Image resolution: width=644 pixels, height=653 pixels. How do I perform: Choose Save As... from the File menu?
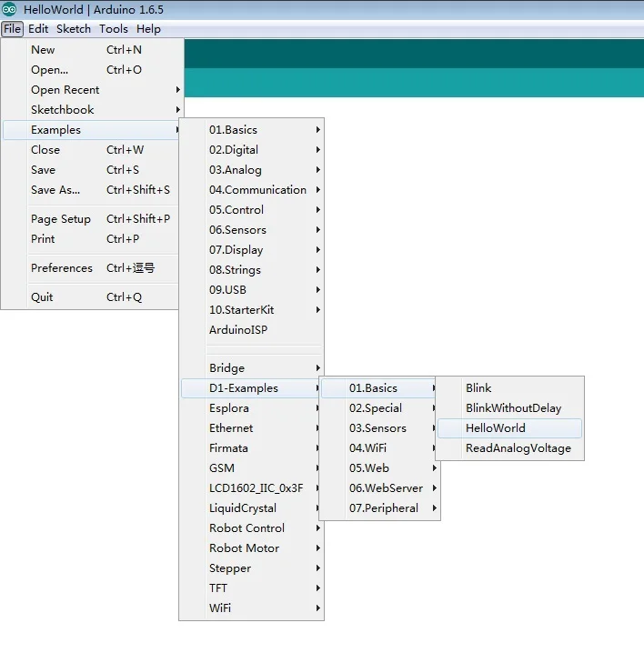pyautogui.click(x=91, y=189)
